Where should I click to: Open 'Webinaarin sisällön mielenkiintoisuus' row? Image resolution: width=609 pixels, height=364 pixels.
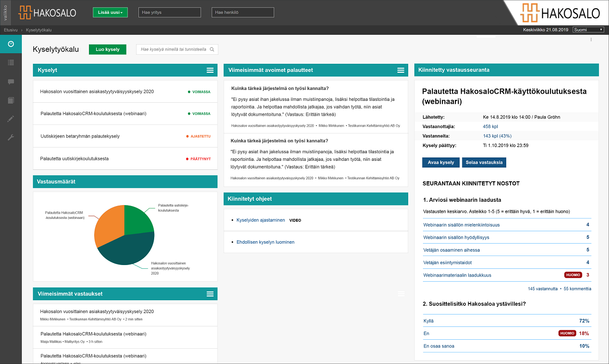tap(507, 225)
